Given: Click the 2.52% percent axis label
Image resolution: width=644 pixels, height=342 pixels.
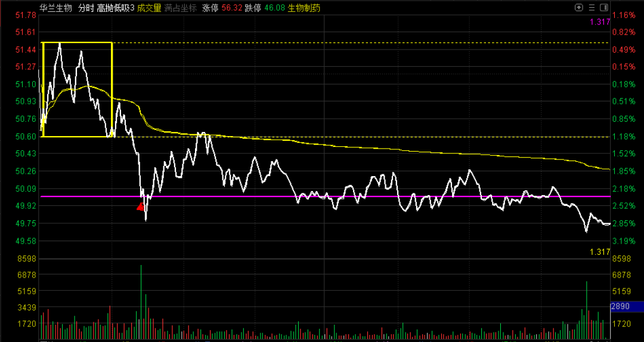Looking at the screenshot, I should [x=624, y=205].
